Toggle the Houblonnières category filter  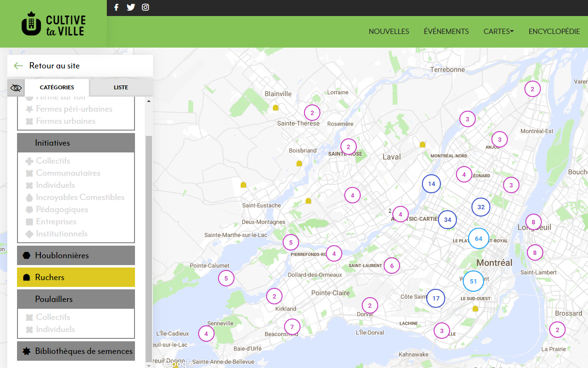coord(76,255)
